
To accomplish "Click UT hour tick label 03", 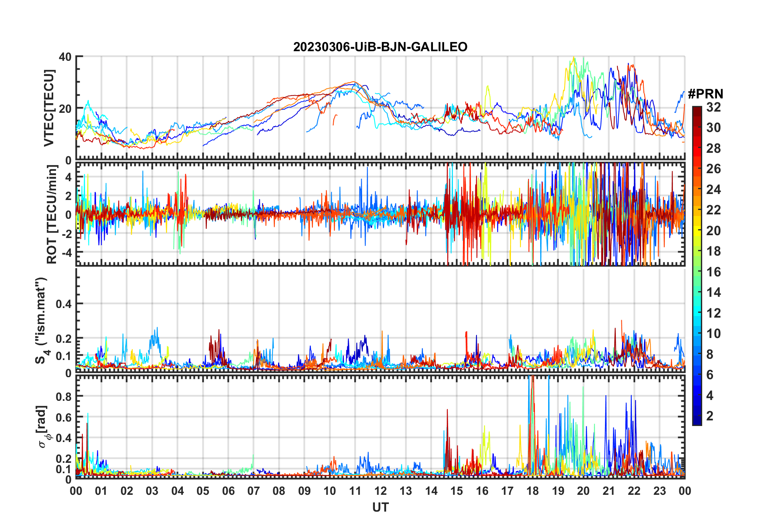I will click(152, 491).
